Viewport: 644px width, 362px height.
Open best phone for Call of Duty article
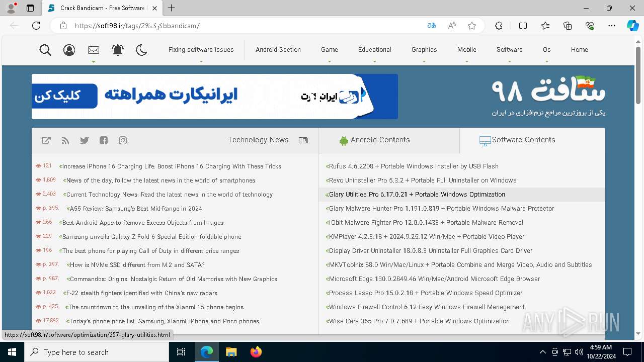click(150, 251)
